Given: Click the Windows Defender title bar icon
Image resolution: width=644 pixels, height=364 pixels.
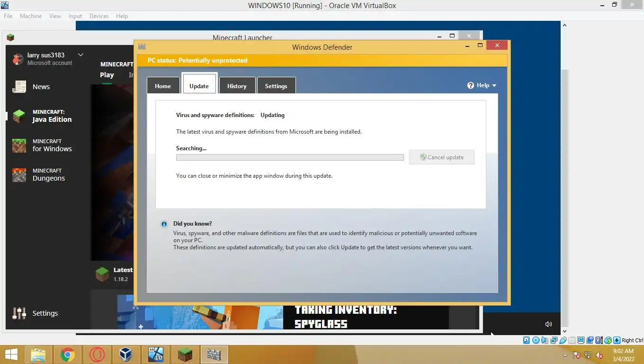Looking at the screenshot, I should pyautogui.click(x=142, y=46).
